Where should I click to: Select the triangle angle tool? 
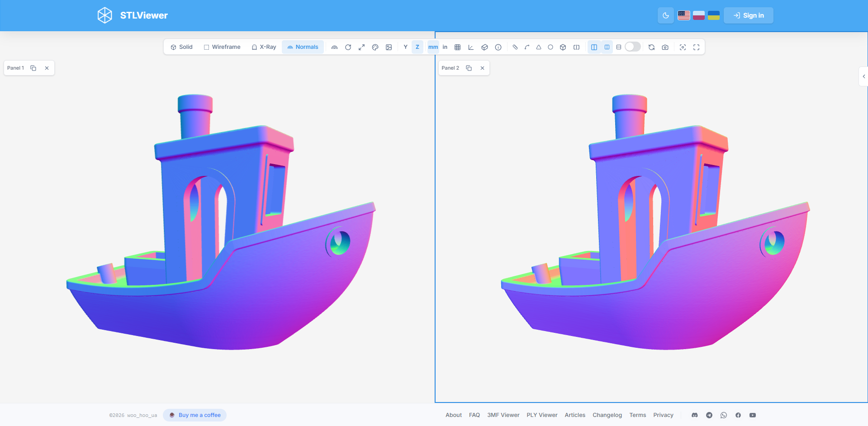click(x=539, y=47)
